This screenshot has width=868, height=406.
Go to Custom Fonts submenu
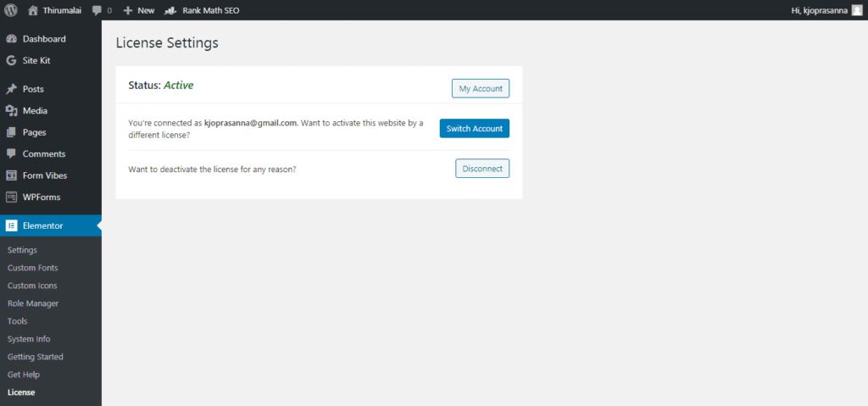pos(33,268)
